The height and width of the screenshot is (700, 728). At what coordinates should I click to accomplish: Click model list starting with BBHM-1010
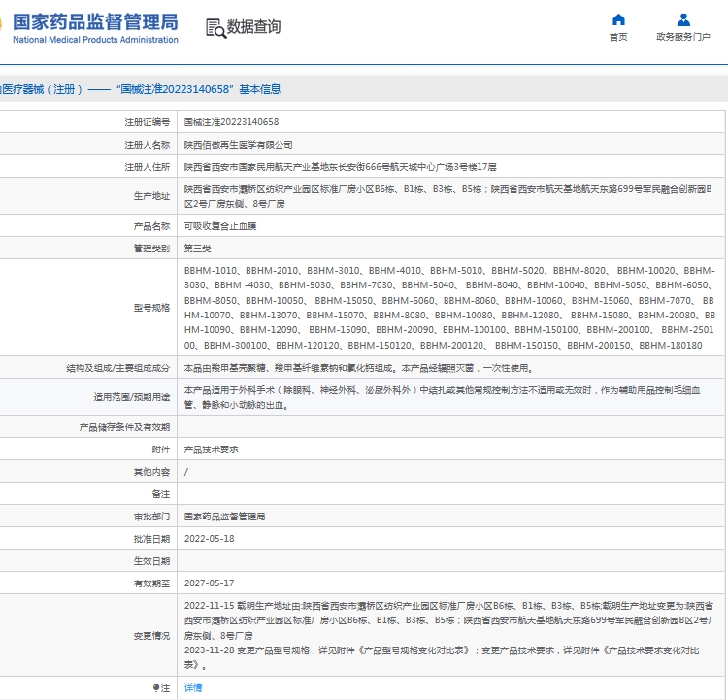(x=449, y=308)
